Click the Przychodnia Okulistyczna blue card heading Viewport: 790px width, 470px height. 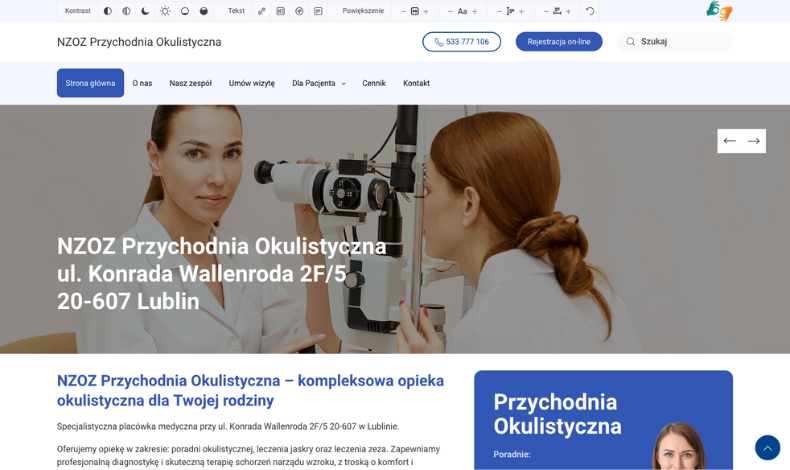[557, 414]
